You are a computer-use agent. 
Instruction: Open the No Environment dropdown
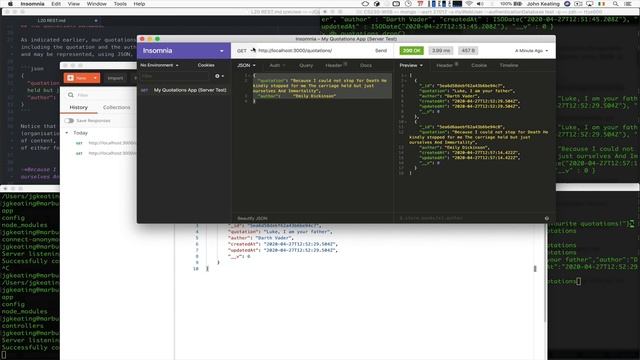coord(159,65)
